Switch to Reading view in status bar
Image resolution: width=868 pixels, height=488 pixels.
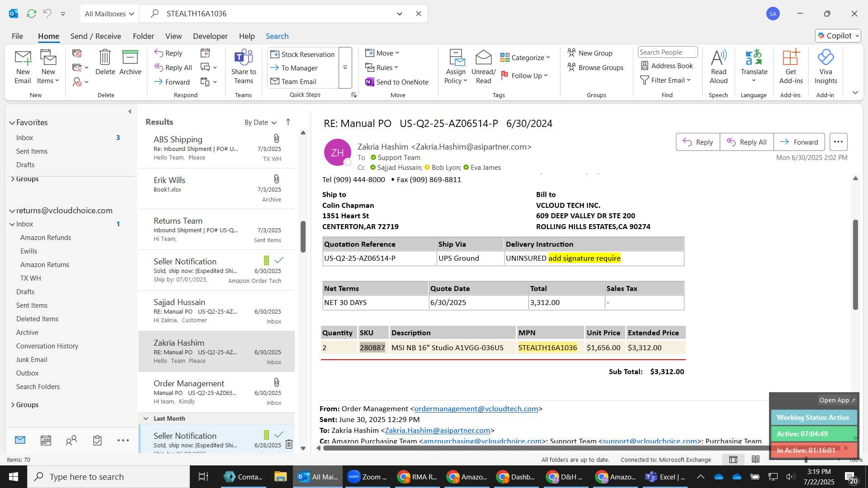click(x=755, y=460)
